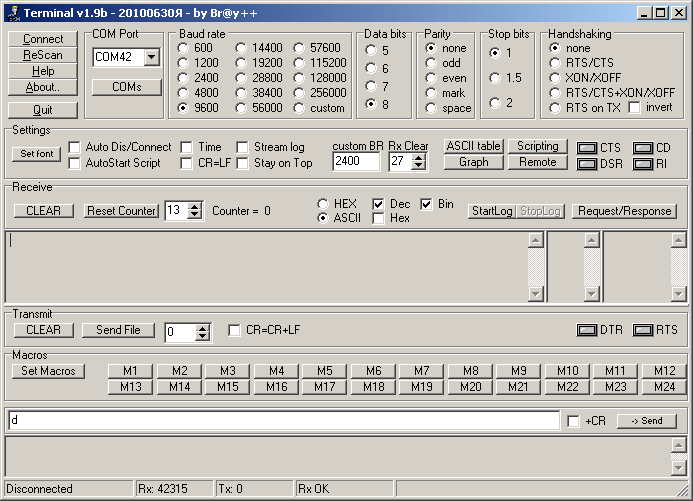Enable Stream log option
Viewport: 693px width, 501px height.
[x=242, y=147]
